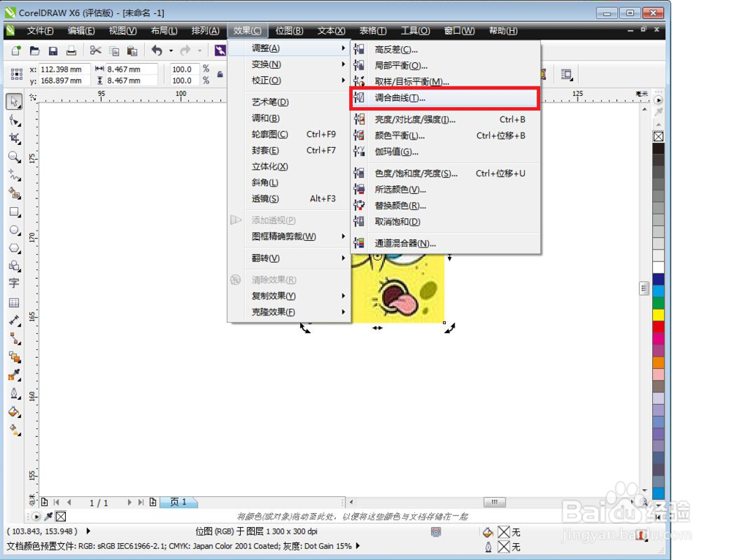Click the x coordinate input field
Screen dimensions: 732x560
(x=66, y=70)
